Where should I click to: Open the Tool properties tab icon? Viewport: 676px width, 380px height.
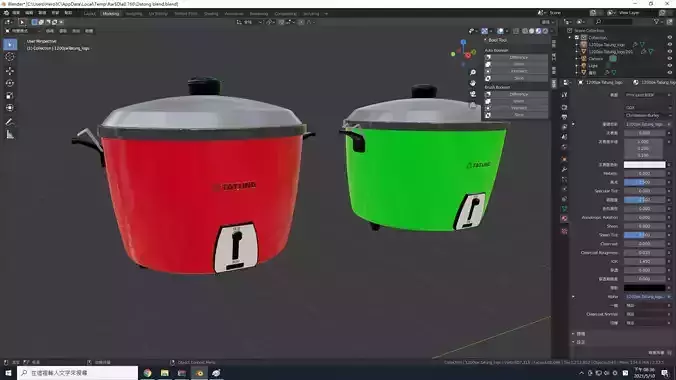tap(564, 95)
